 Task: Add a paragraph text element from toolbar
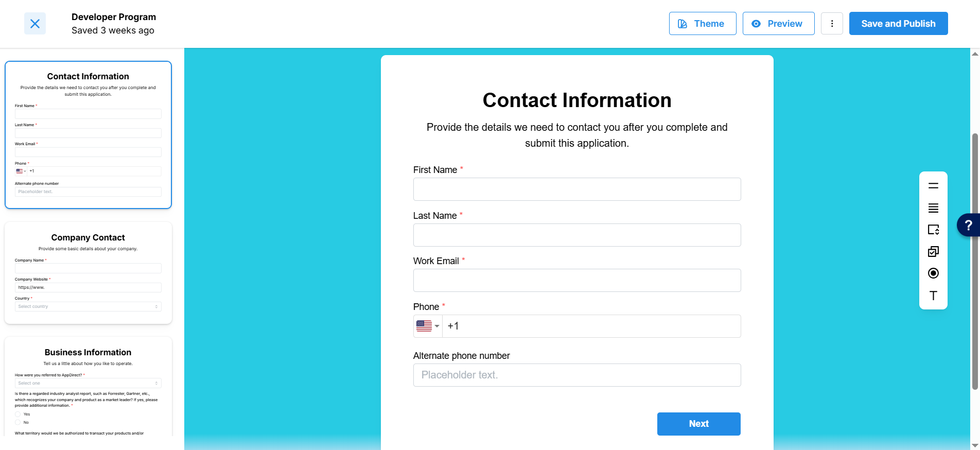tap(933, 208)
